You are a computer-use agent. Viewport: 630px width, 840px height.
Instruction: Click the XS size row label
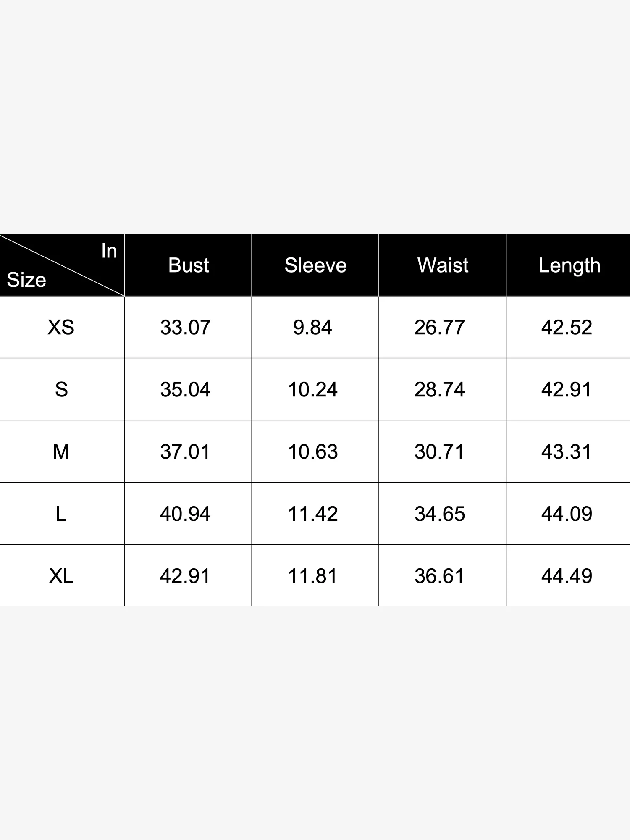pyautogui.click(x=61, y=328)
